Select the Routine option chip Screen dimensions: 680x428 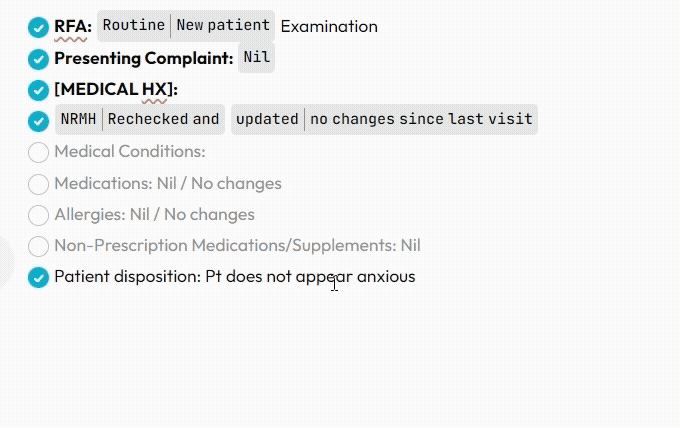pos(133,26)
